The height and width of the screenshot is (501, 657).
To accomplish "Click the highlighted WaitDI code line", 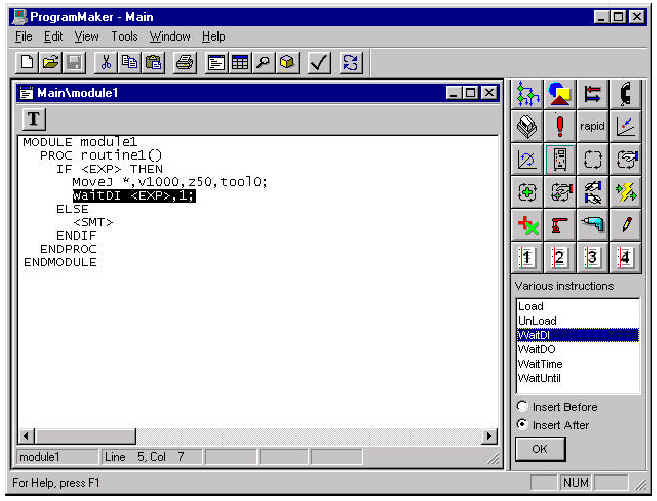I will (x=134, y=196).
